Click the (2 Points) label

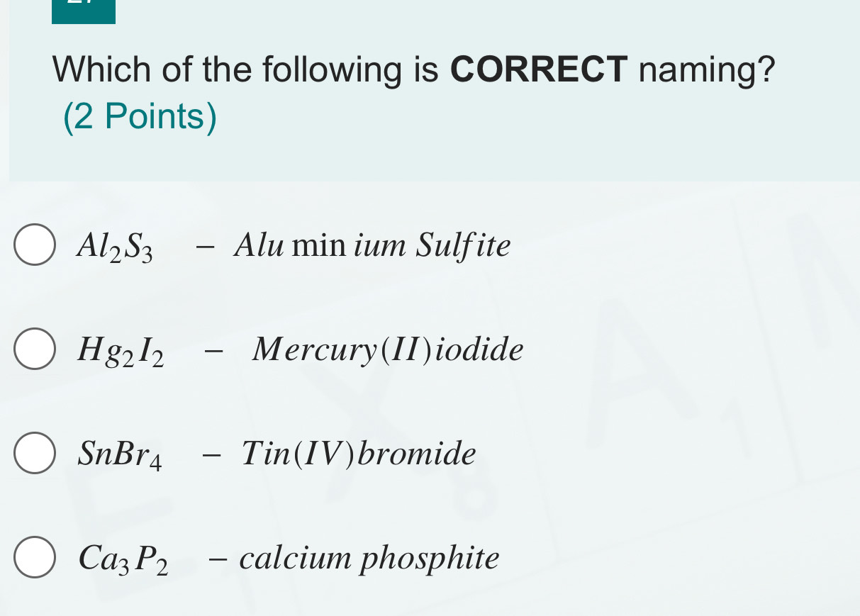coord(141,116)
